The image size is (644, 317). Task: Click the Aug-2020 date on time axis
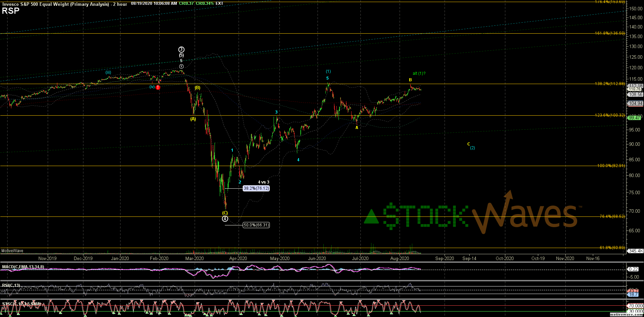400,258
